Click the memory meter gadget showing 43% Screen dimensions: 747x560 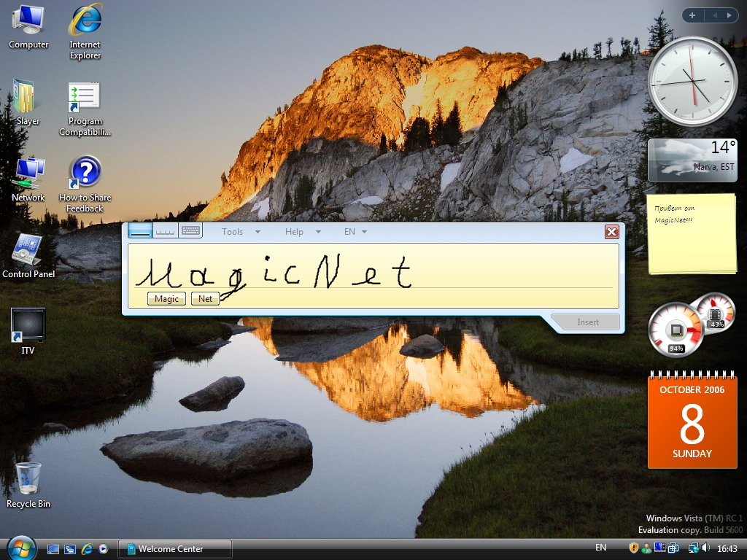(x=716, y=314)
